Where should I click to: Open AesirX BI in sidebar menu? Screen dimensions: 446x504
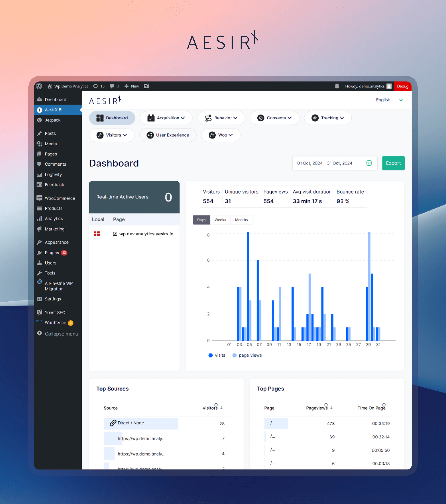tap(53, 110)
